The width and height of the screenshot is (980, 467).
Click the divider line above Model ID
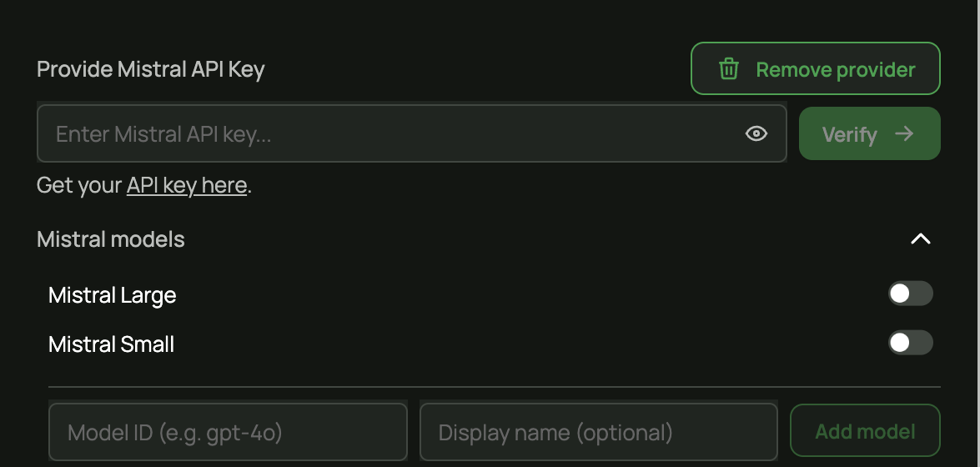[x=494, y=387]
